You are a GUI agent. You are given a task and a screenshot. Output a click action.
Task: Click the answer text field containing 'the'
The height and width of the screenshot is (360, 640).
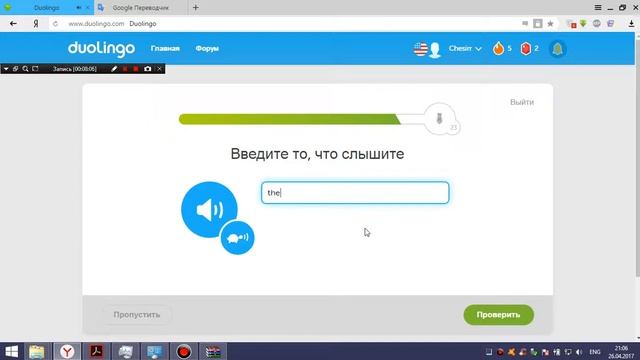(355, 193)
